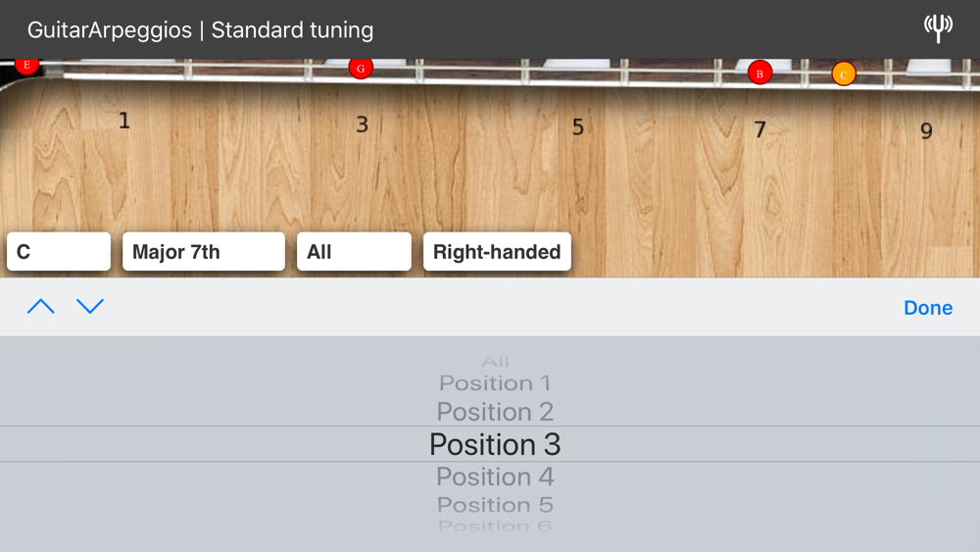Tap Done to close the picker
980x552 pixels.
click(928, 308)
